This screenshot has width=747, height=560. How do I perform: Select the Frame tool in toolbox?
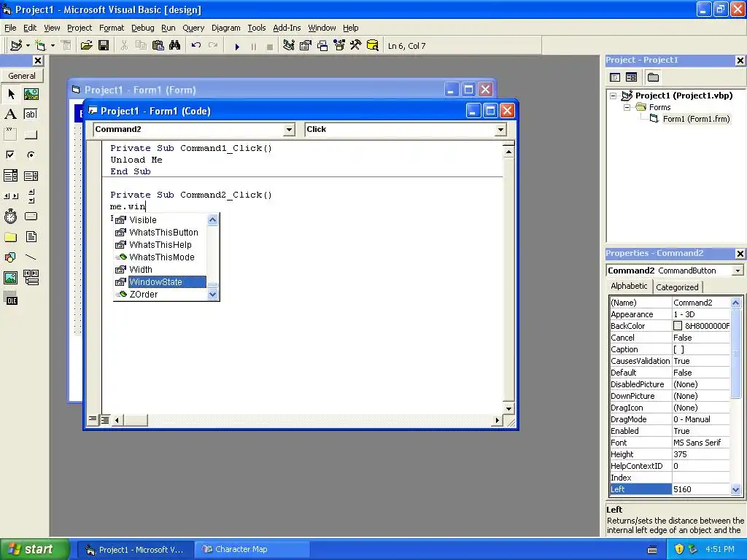(x=10, y=135)
